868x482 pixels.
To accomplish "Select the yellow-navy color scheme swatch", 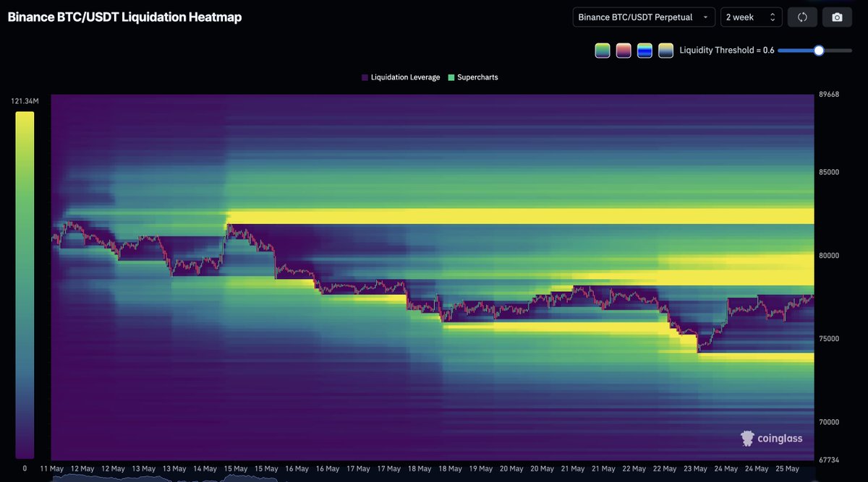I will (x=665, y=51).
